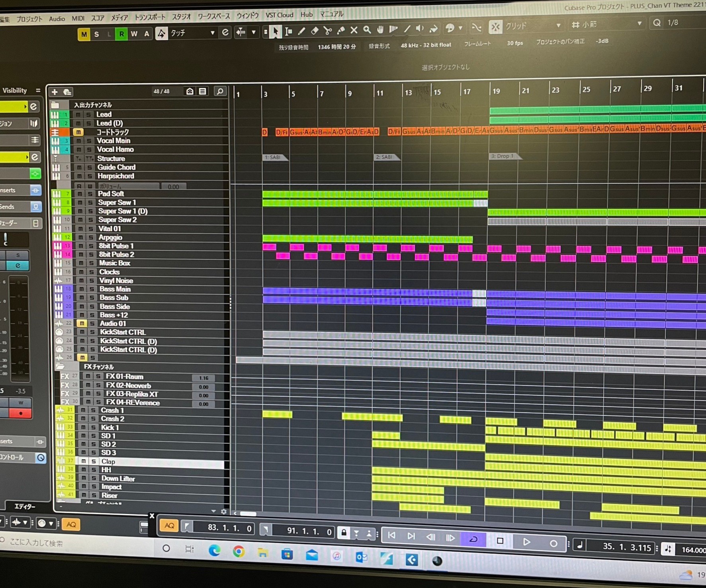Open the VST Cloud menu

tap(279, 15)
